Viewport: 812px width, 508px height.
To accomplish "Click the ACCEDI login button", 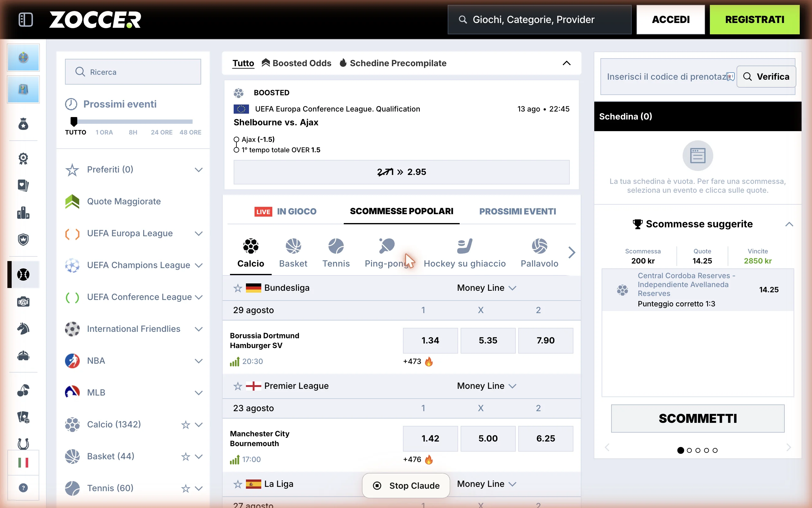I will [x=670, y=20].
